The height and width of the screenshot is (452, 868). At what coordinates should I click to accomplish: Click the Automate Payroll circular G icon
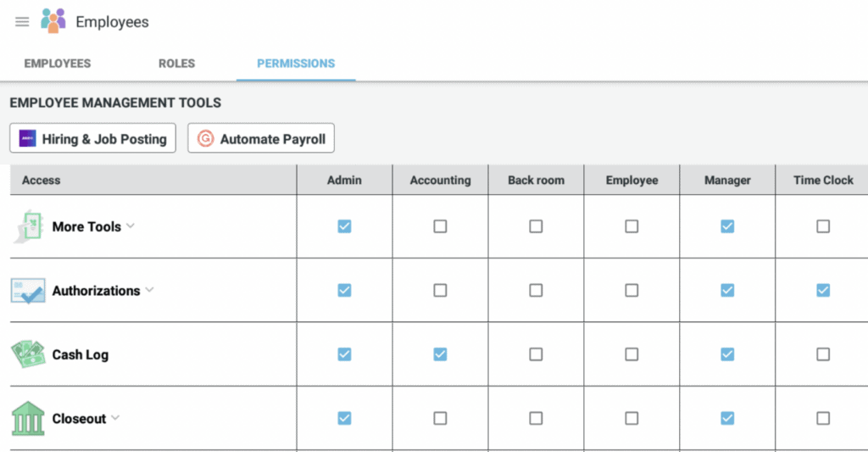(205, 139)
